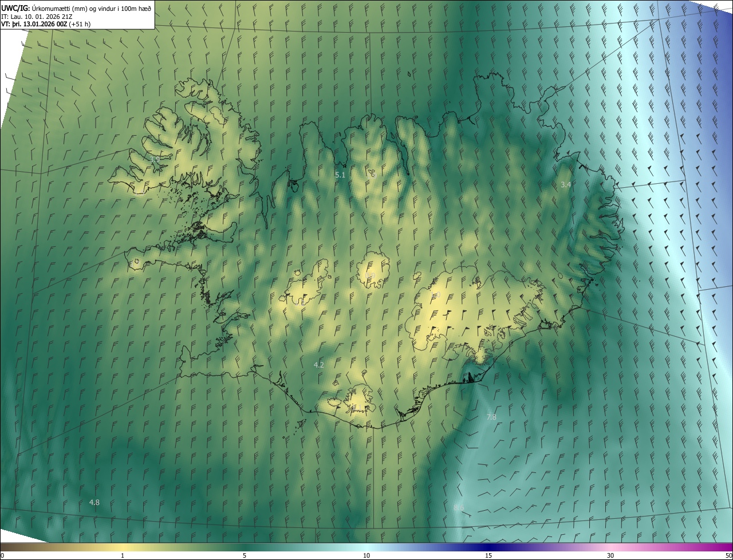Click the '10' tick label on the color scale
Image resolution: width=733 pixels, height=560 pixels.
pyautogui.click(x=366, y=556)
